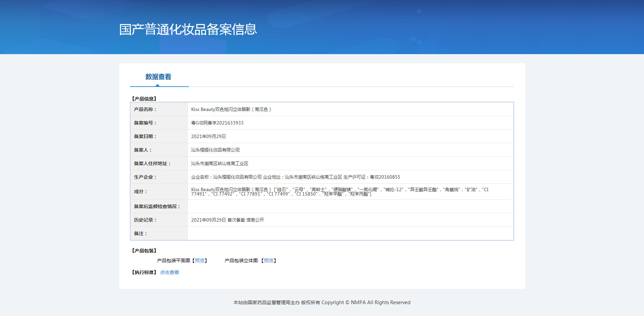
Task: Select the 数据查看 tab
Action: point(158,77)
